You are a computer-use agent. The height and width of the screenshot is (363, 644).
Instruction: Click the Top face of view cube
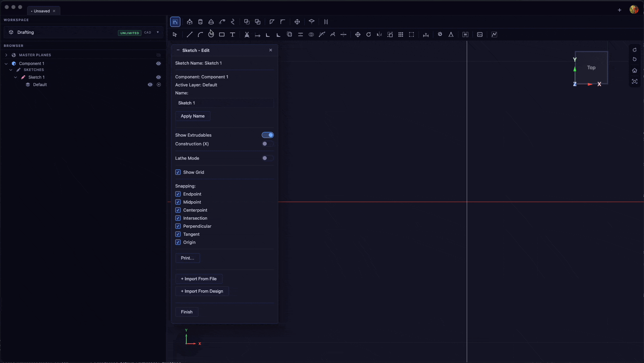tap(591, 68)
